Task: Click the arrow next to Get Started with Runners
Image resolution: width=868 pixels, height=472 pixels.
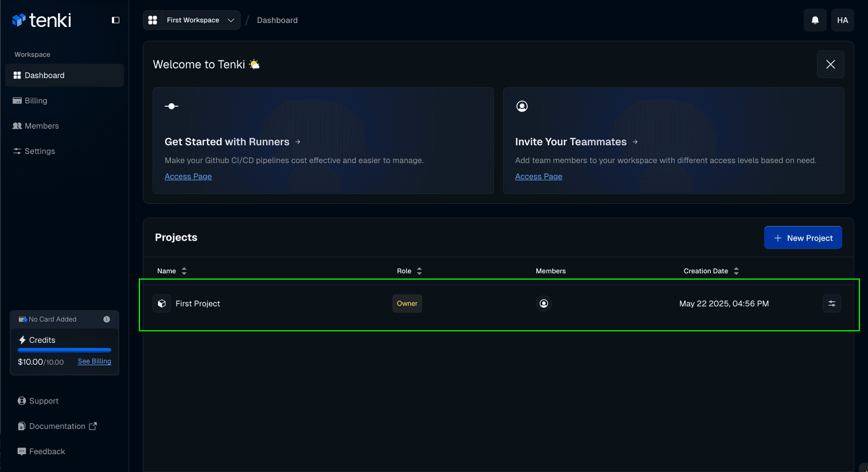Action: [298, 142]
